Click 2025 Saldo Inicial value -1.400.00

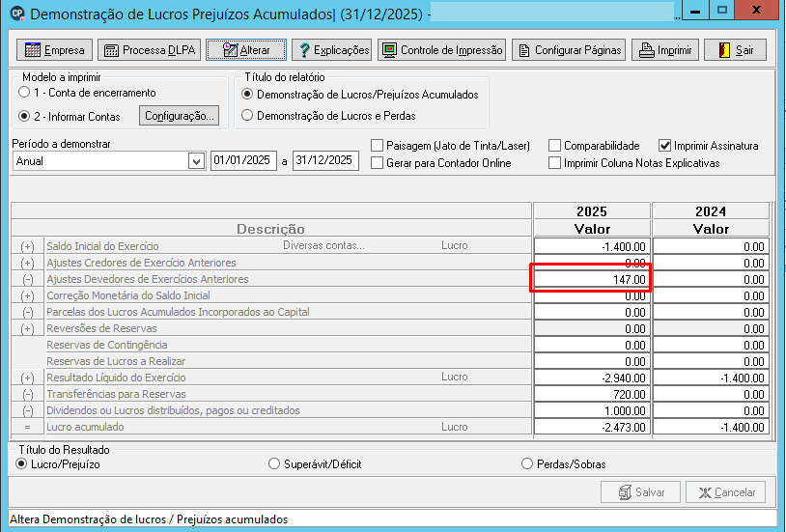(592, 247)
